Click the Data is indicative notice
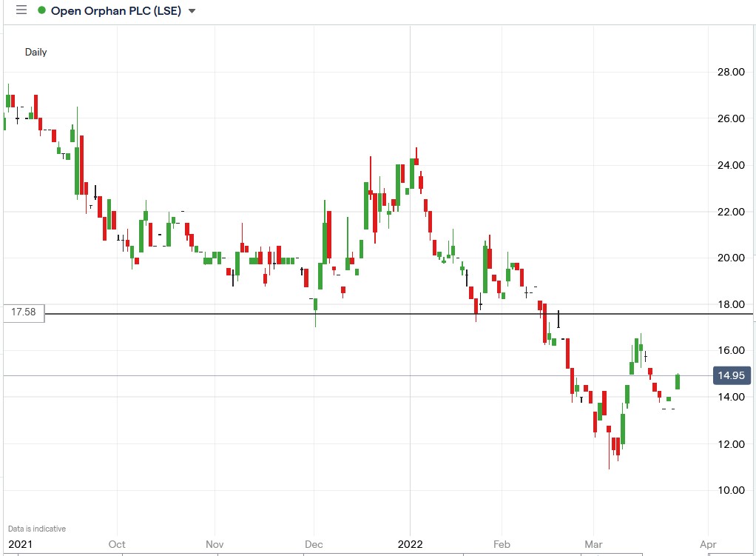The image size is (756, 556). pyautogui.click(x=37, y=529)
